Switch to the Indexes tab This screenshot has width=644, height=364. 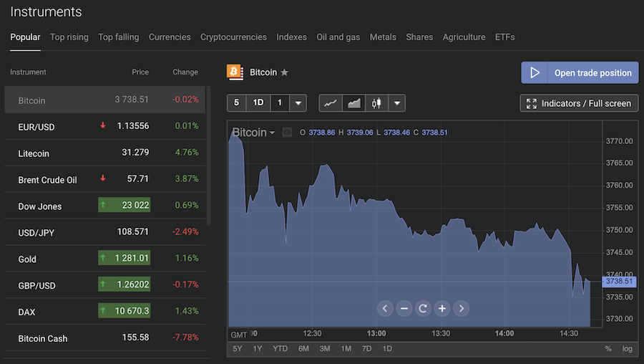[292, 37]
